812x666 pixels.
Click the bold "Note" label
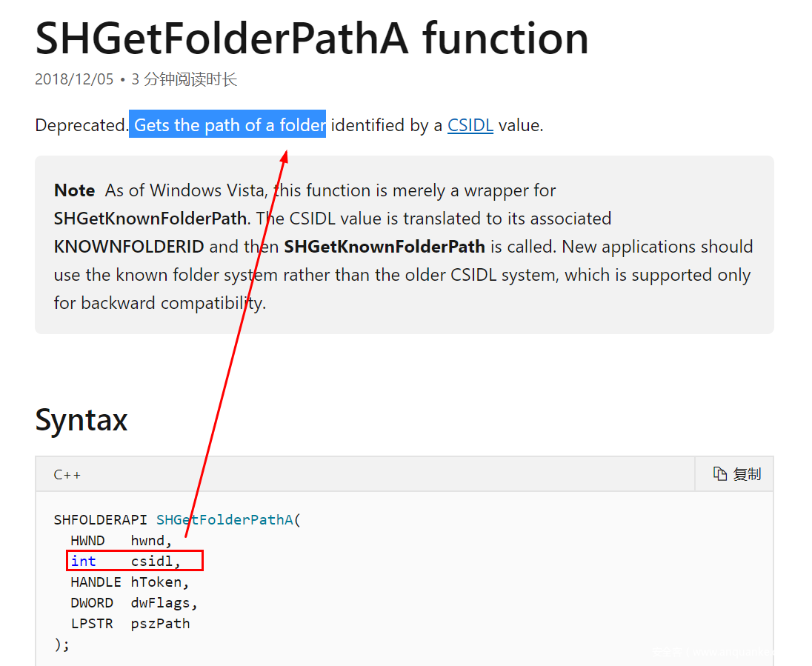74,190
